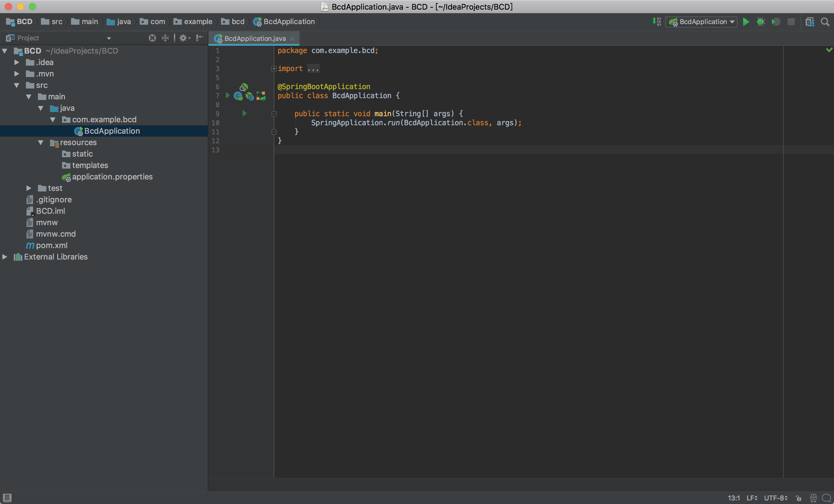This screenshot has width=834, height=504.
Task: Click Run with Coverage icon
Action: click(x=776, y=22)
